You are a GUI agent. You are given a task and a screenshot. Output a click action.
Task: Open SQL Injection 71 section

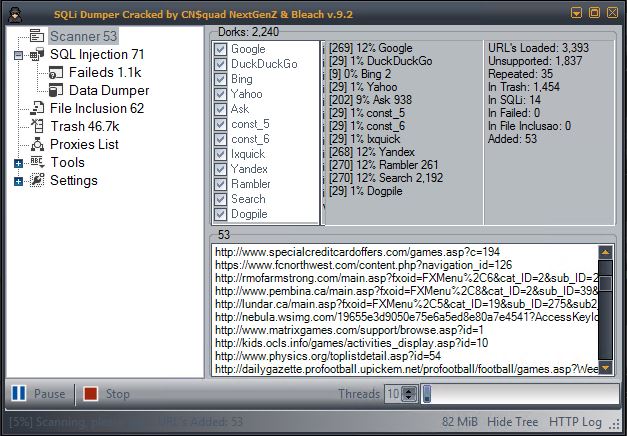coord(97,54)
